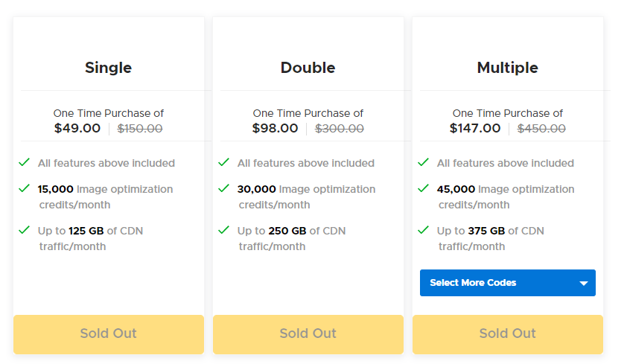
Task: Click the $147.00 Multiple plan price
Action: point(475,128)
